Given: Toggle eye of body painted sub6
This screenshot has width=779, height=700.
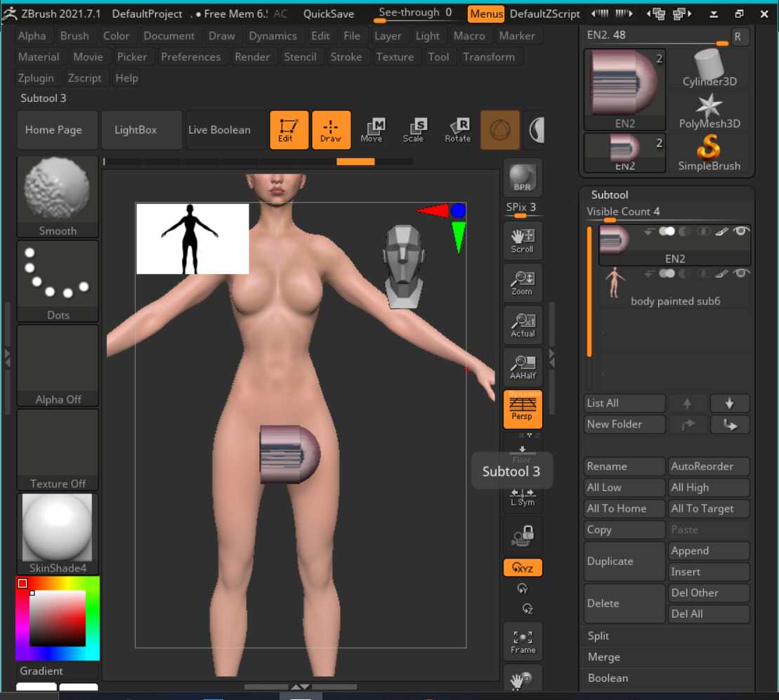Looking at the screenshot, I should pos(740,273).
